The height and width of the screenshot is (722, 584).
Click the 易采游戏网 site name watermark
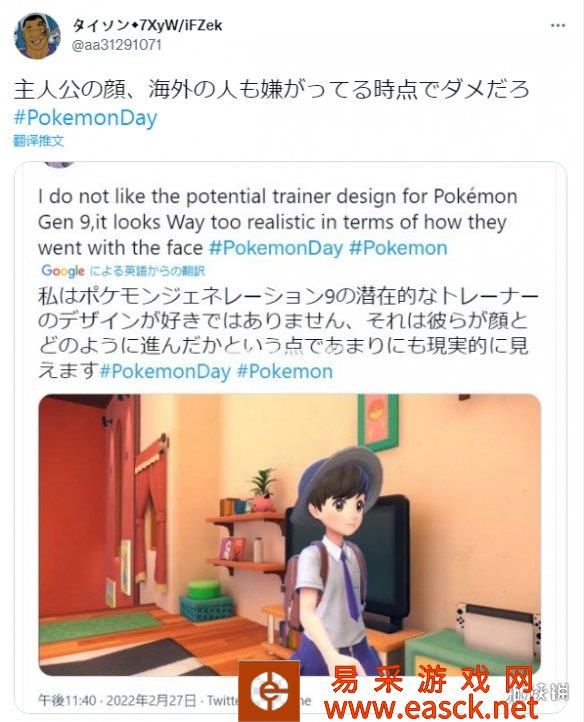[x=432, y=679]
